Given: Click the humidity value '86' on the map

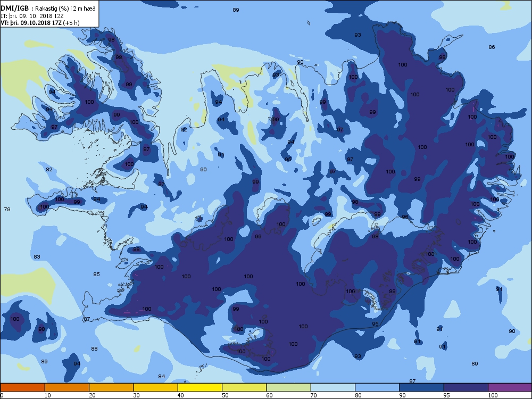Looking at the screenshot, I should [492, 47].
